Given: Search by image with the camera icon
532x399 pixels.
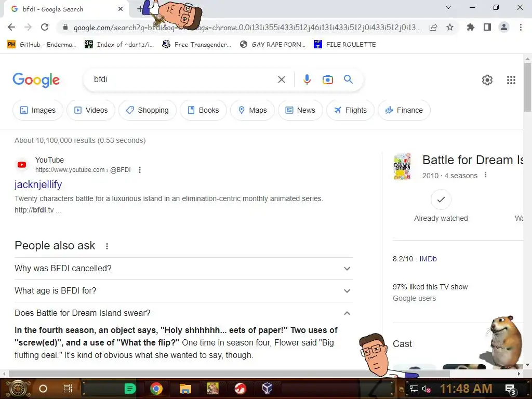Looking at the screenshot, I should (327, 79).
